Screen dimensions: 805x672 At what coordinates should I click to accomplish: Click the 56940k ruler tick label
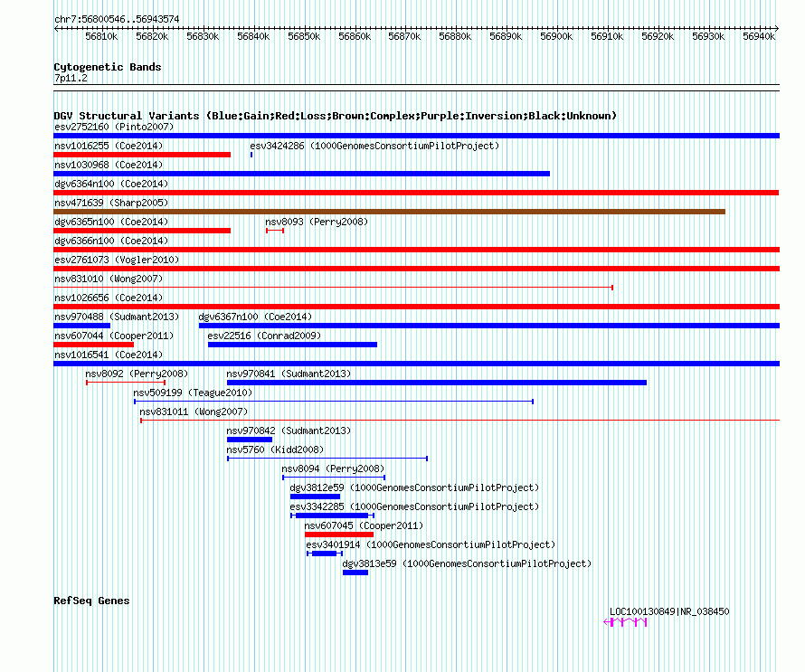tap(759, 36)
